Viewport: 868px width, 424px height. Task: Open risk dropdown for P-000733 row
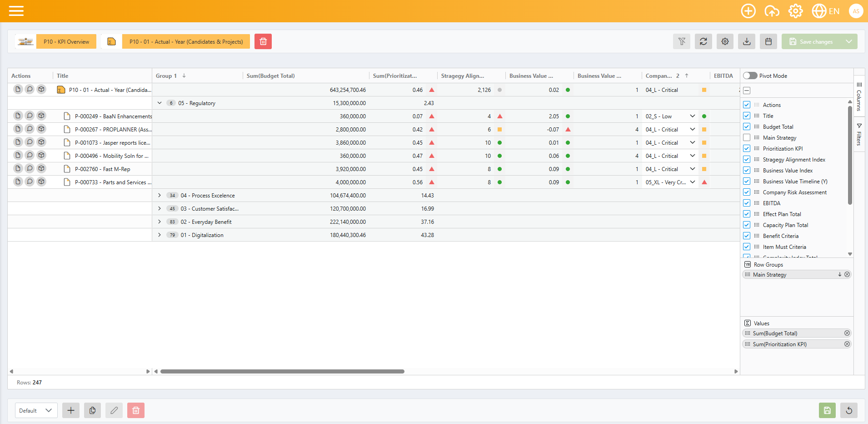tap(692, 182)
